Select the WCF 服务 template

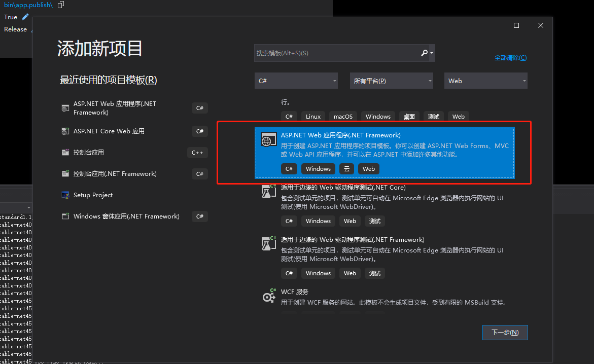(385, 299)
